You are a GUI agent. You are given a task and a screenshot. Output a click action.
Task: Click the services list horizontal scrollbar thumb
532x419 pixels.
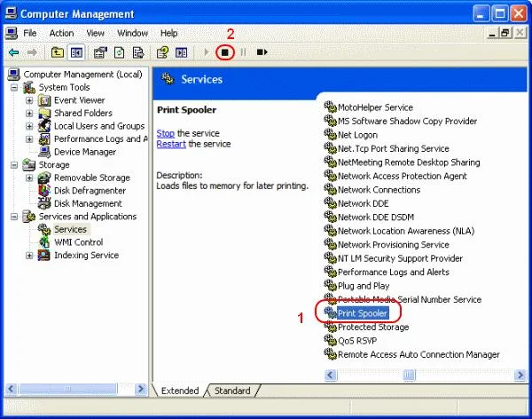[x=409, y=375]
